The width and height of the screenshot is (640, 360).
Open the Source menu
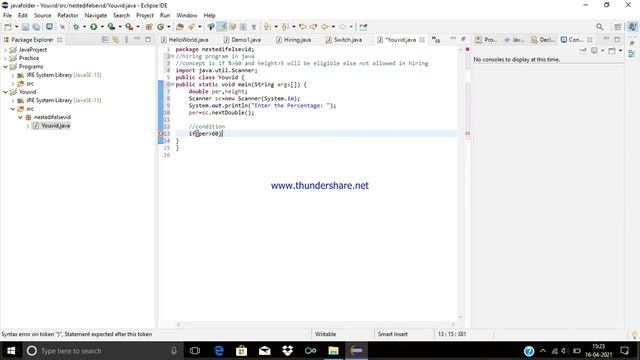pyautogui.click(x=42, y=16)
